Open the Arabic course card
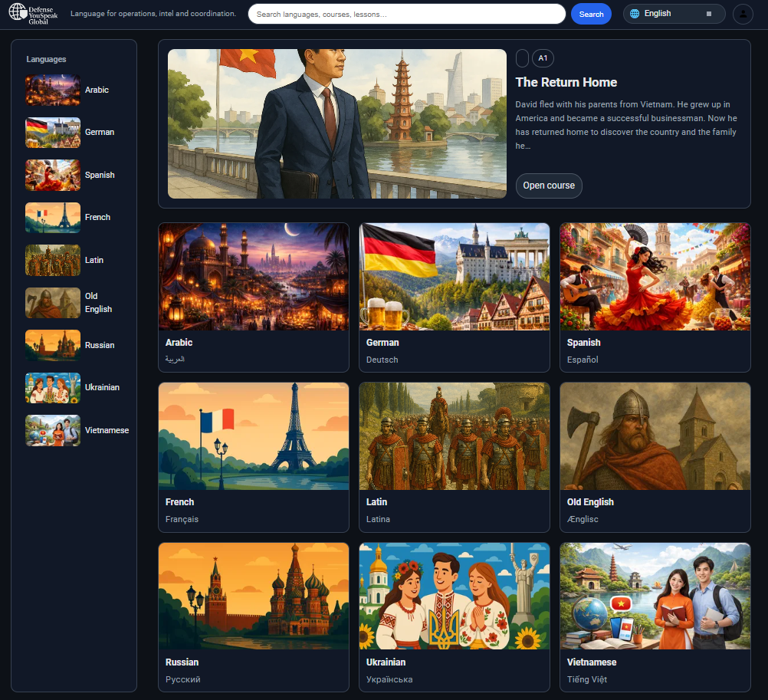Image resolution: width=768 pixels, height=700 pixels. pos(253,297)
